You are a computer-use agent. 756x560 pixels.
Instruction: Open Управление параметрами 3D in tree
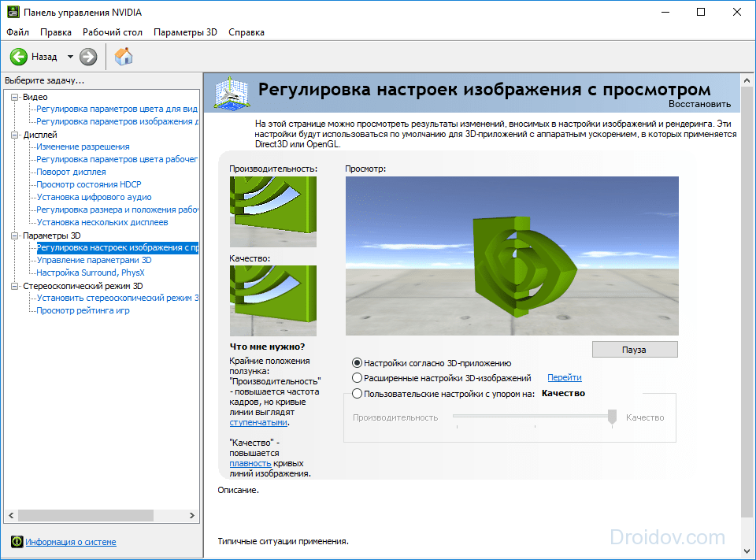pyautogui.click(x=94, y=260)
